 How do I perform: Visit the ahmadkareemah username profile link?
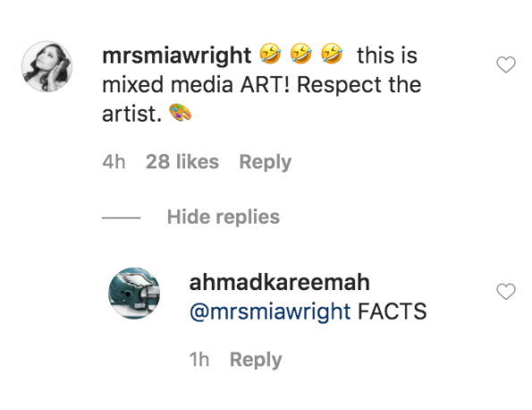click(x=279, y=282)
